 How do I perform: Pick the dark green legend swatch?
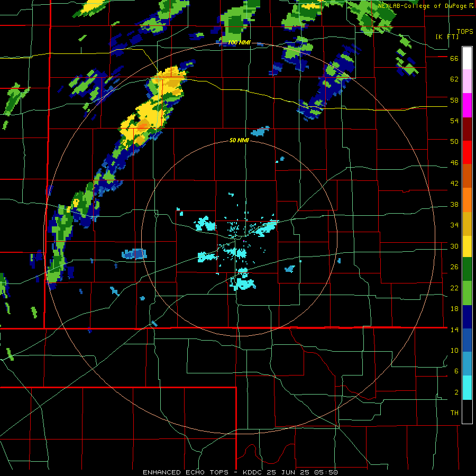(467, 269)
